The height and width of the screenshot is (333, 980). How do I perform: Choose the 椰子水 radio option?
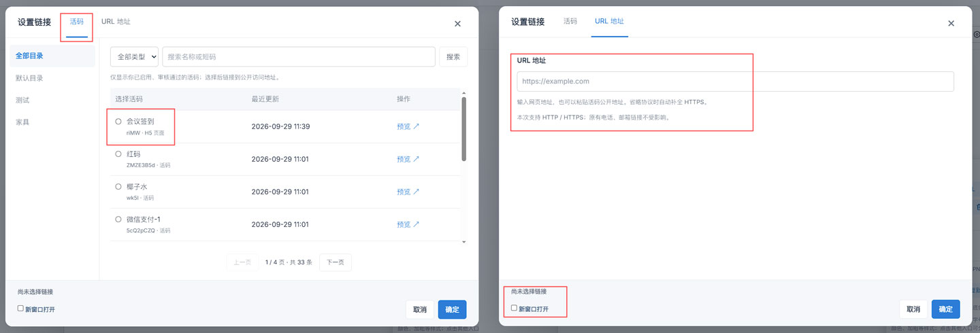tap(118, 187)
